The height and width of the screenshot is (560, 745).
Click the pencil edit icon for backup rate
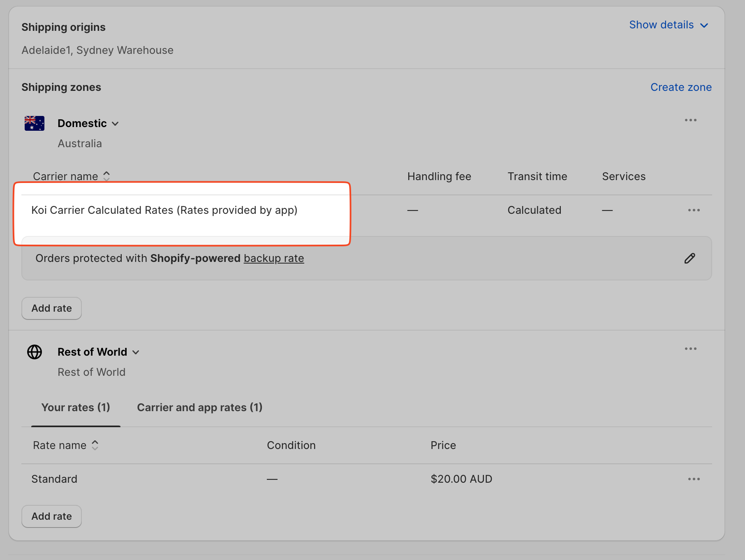689,258
